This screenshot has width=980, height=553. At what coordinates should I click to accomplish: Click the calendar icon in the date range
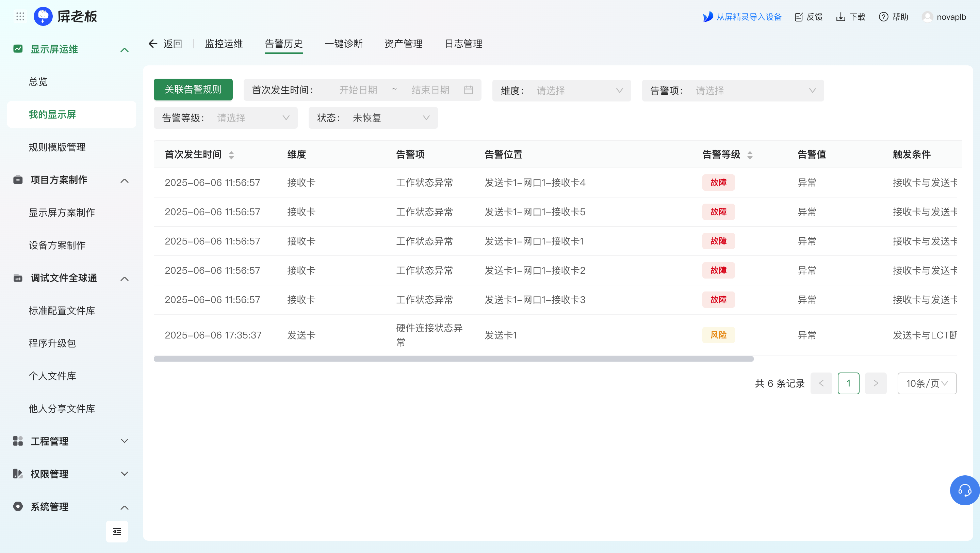pos(468,90)
